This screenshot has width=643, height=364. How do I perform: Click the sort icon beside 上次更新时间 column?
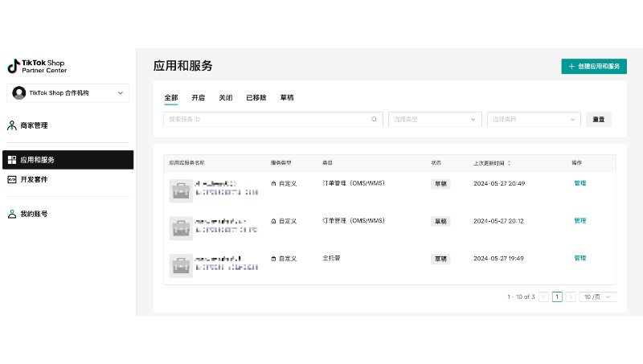[x=509, y=162]
